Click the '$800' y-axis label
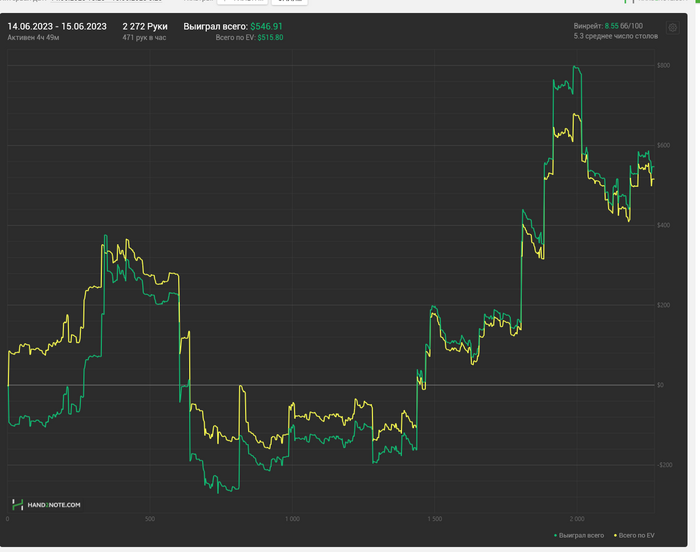Image resolution: width=700 pixels, height=552 pixels. click(663, 65)
